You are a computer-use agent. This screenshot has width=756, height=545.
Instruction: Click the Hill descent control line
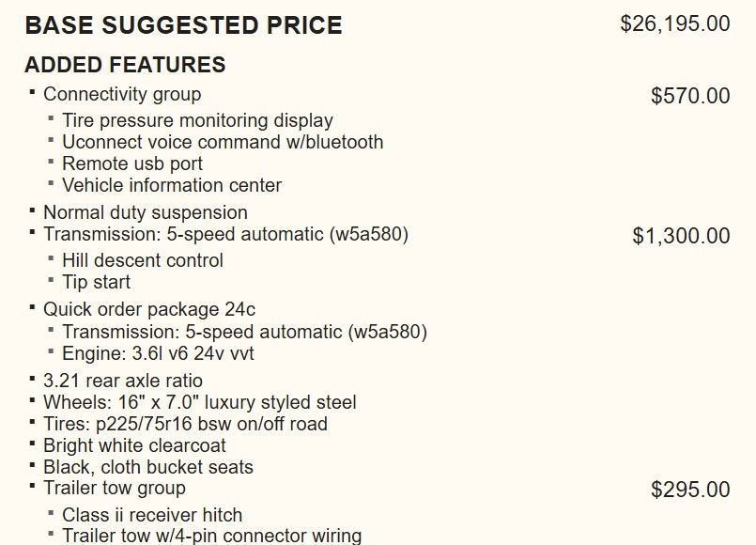click(143, 260)
